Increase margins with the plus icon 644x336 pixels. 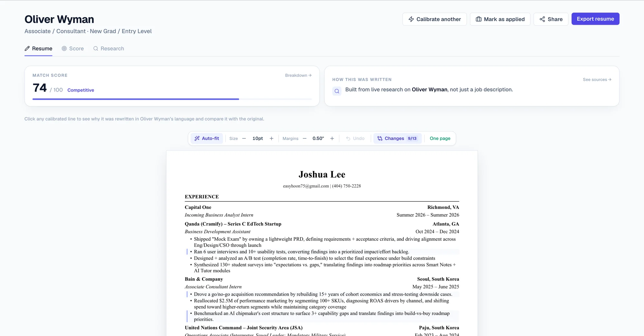point(332,138)
